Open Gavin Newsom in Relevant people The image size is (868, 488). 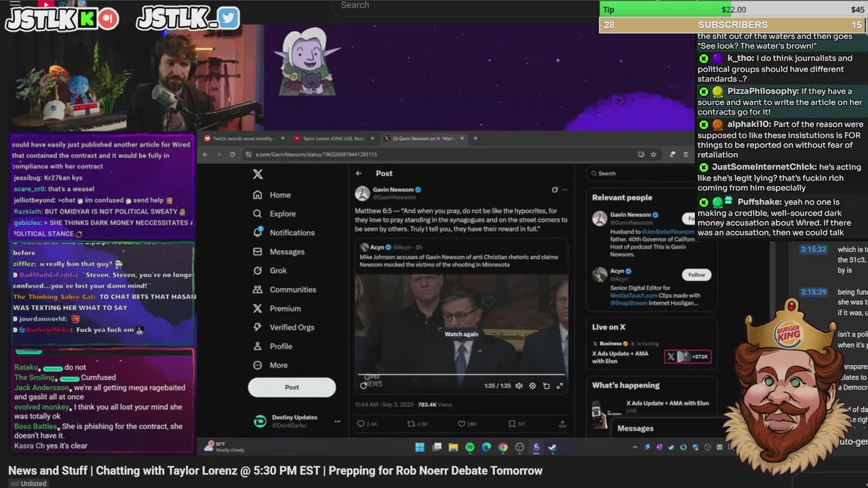[635, 215]
